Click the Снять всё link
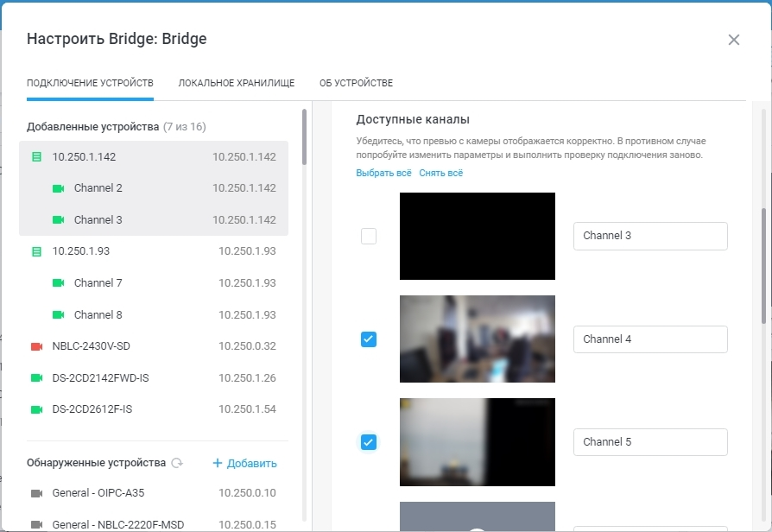772x532 pixels. pos(440,173)
